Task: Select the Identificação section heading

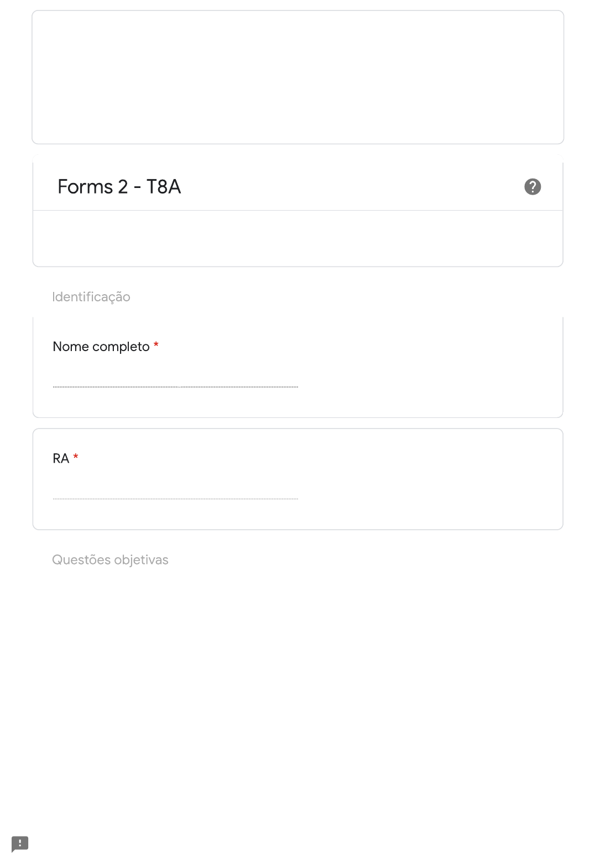Action: pyautogui.click(x=91, y=297)
